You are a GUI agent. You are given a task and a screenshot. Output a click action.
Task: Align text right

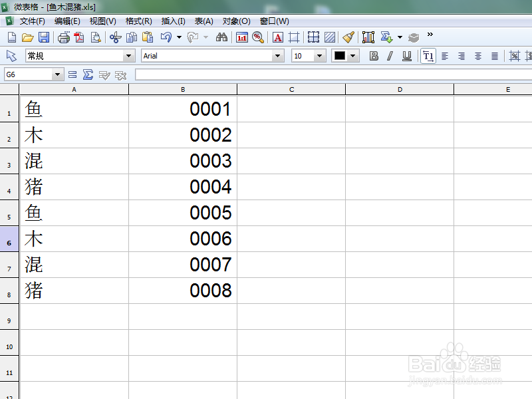462,56
